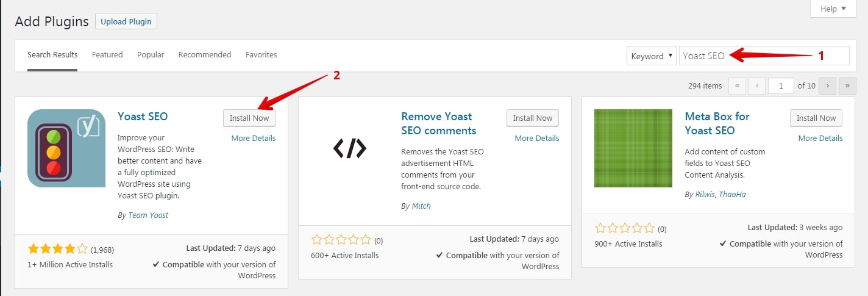The image size is (868, 296).
Task: Install Remove Yoast SEO comments plugin
Action: click(533, 118)
